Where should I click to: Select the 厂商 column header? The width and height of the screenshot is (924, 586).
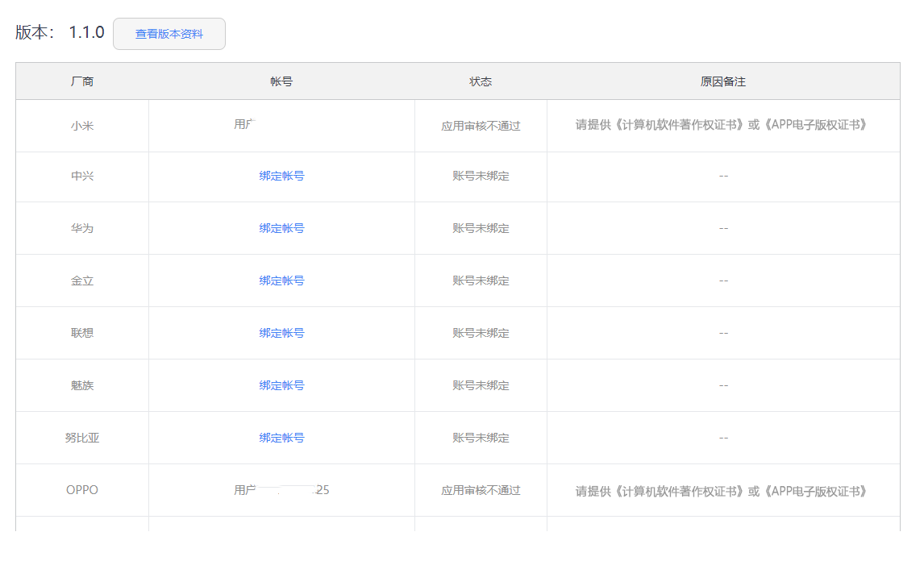pyautogui.click(x=82, y=82)
